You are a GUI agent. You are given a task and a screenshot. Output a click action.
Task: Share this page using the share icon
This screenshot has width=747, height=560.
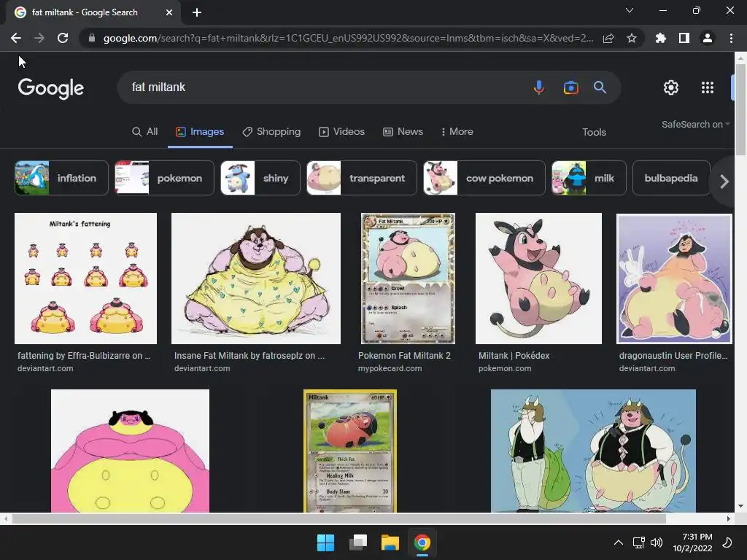pos(608,38)
